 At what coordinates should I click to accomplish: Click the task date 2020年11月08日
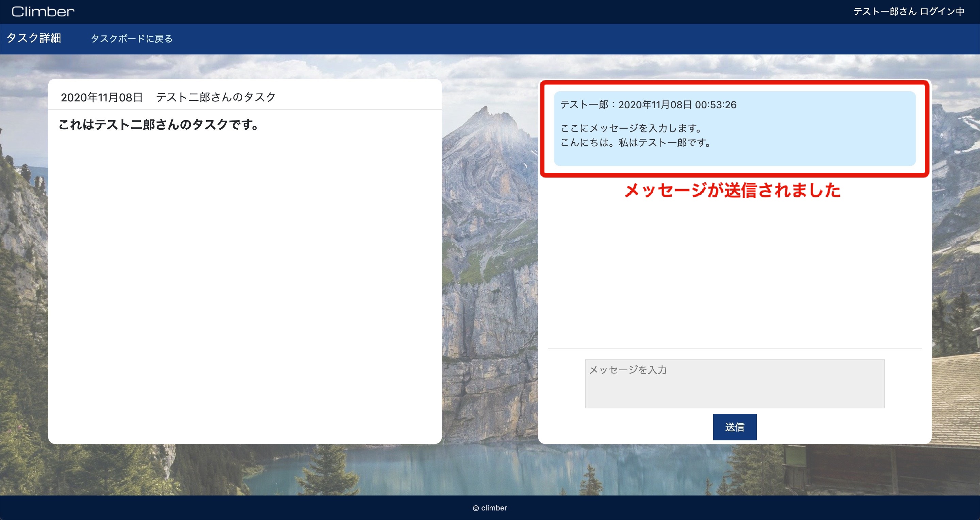coord(102,97)
